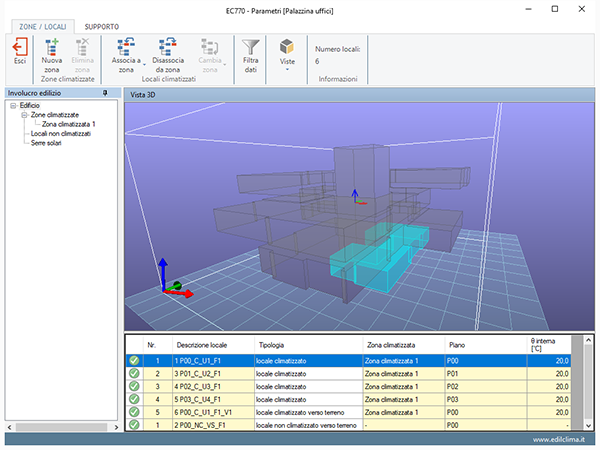Create a new zone with Nuova zona
600x450 pixels.
(x=52, y=55)
